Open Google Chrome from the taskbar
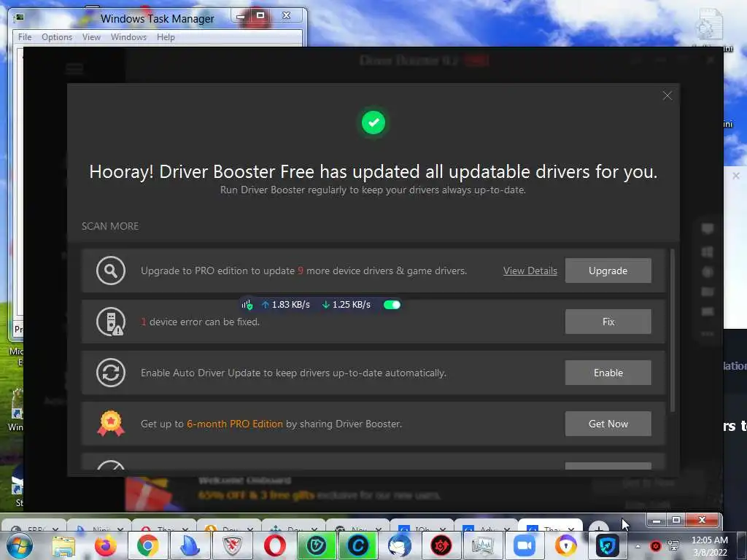The height and width of the screenshot is (560, 747). (x=147, y=545)
